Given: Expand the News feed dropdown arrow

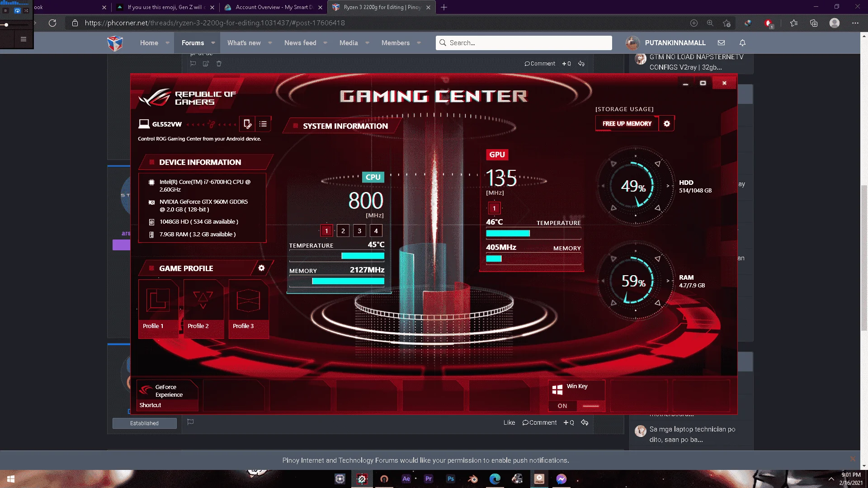Looking at the screenshot, I should (x=325, y=43).
